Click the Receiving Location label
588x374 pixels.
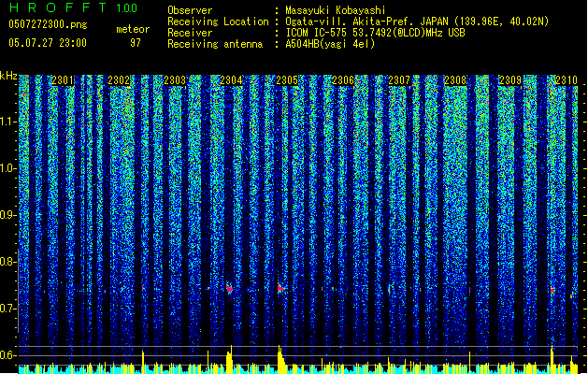218,22
